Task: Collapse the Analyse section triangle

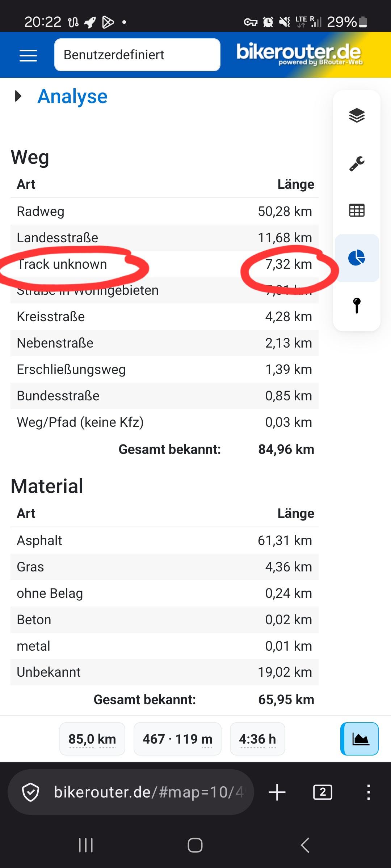Action: tap(18, 96)
